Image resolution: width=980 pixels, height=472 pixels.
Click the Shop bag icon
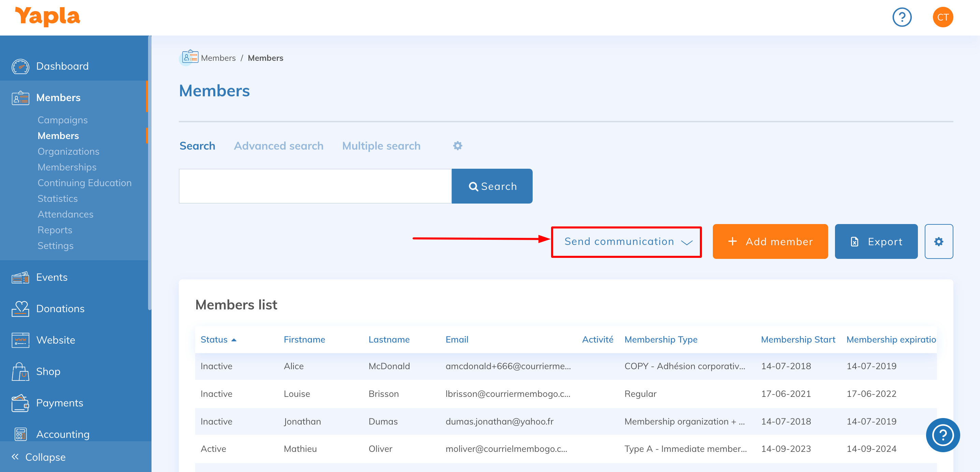20,372
